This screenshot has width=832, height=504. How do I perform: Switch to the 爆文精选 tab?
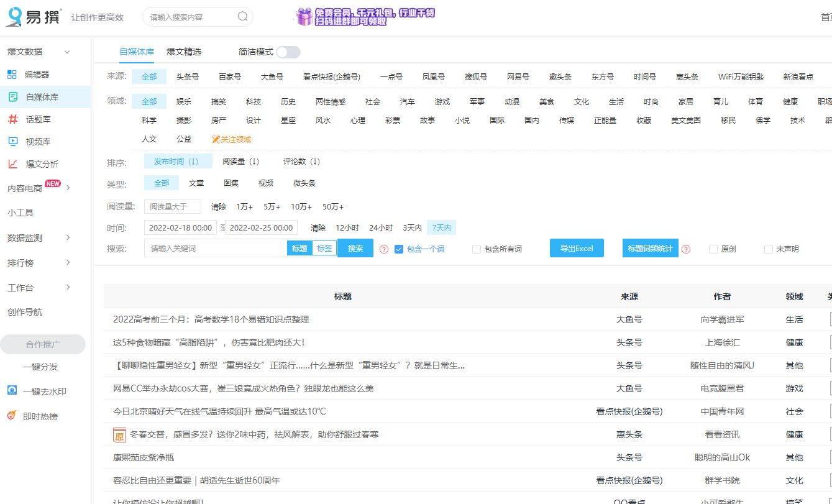[x=184, y=52]
